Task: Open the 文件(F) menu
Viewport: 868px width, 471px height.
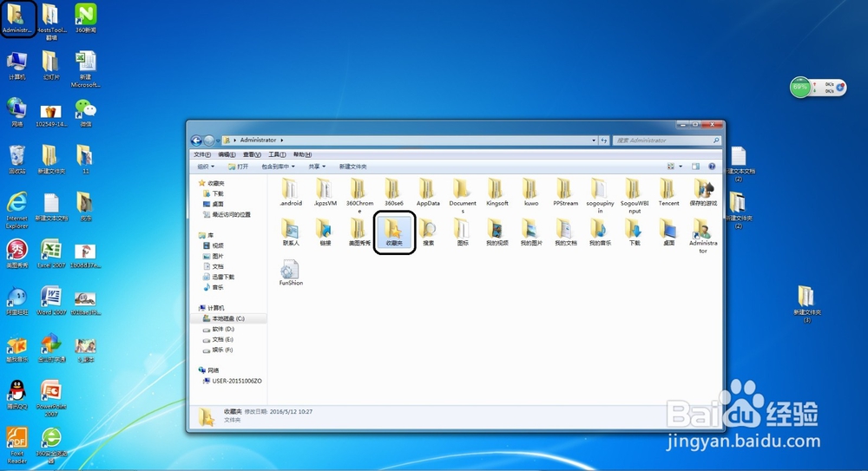Action: point(202,154)
